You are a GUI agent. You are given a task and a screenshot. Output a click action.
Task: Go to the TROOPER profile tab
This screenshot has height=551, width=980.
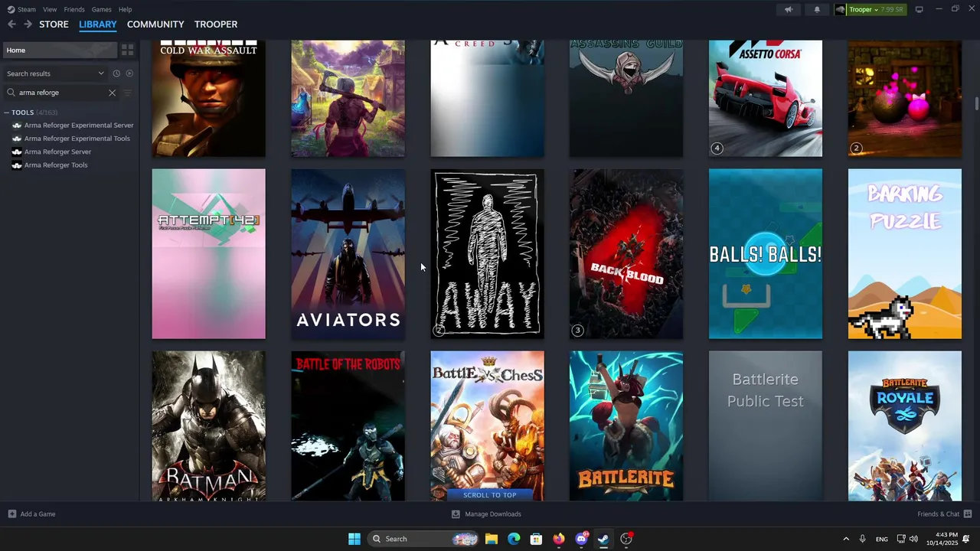(x=216, y=24)
